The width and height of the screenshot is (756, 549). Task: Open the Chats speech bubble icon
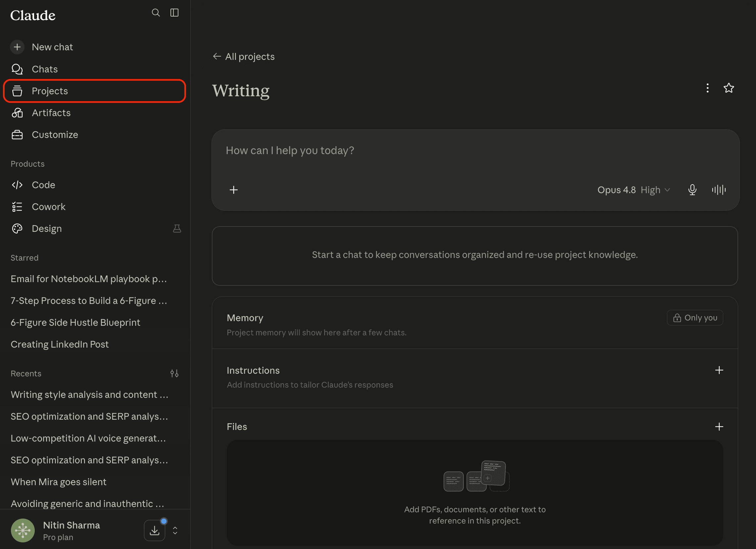[17, 69]
